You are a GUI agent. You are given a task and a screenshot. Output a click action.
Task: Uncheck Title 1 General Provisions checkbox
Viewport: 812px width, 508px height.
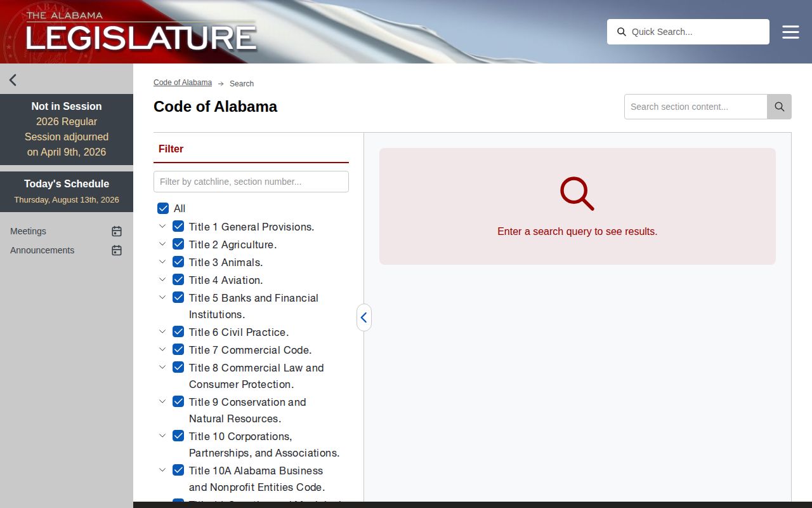point(178,227)
